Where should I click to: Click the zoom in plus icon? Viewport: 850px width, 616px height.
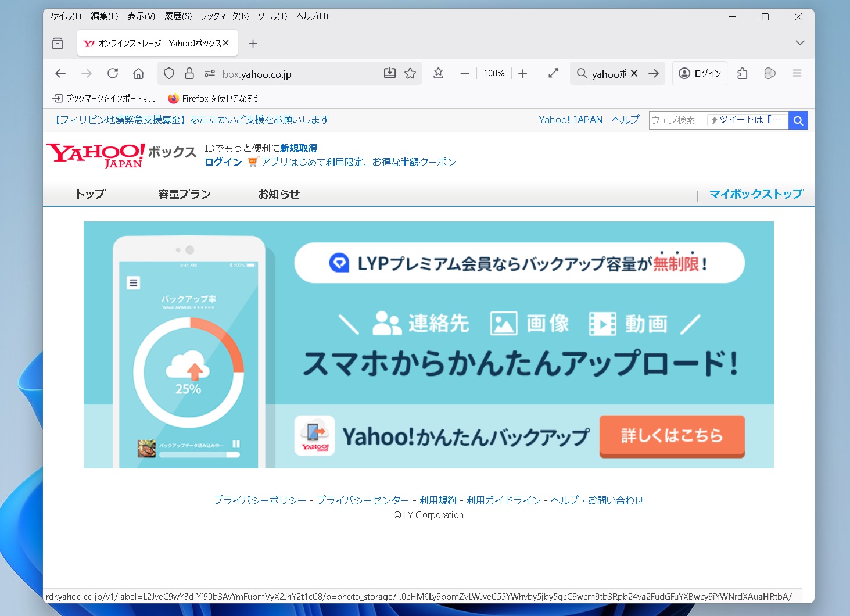(523, 73)
